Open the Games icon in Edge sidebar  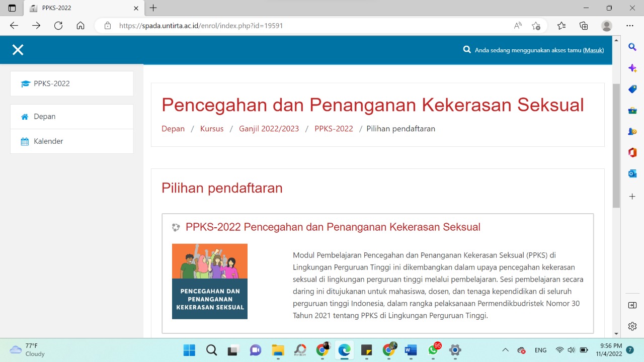[632, 131]
